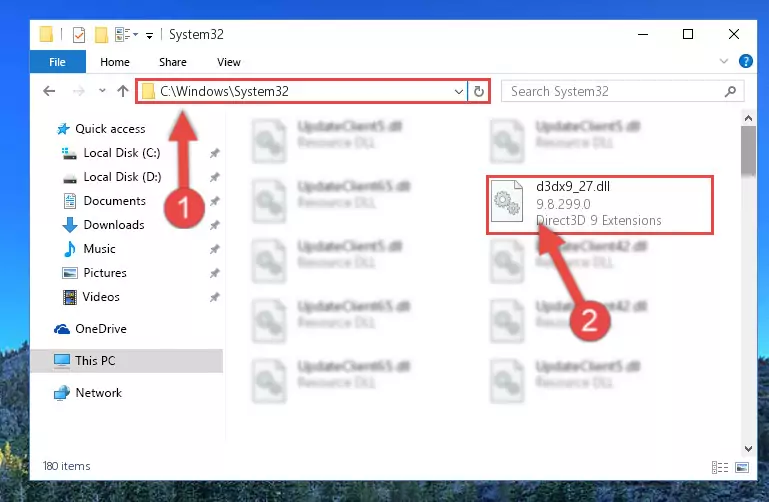Switch to Details view layout
The width and height of the screenshot is (769, 502).
(719, 467)
